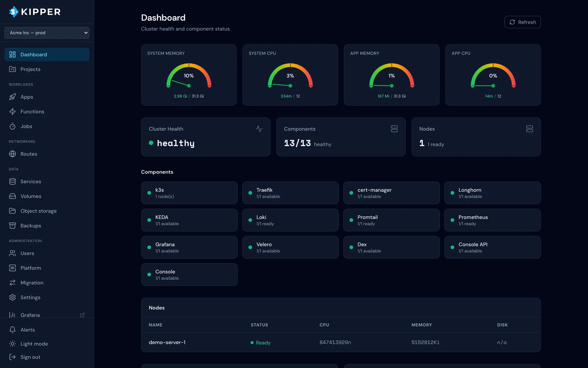Click the System CPU gauge
The width and height of the screenshot is (588, 368).
[x=290, y=75]
